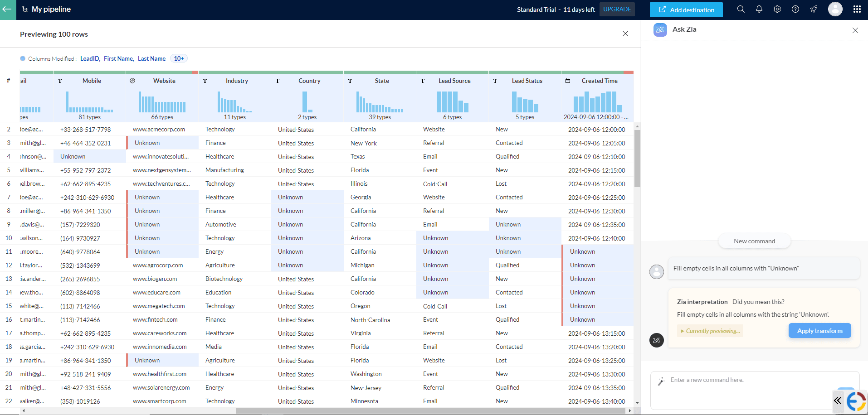Screen dimensions: 868x415
Task: Click the Industry column header
Action: [237, 81]
